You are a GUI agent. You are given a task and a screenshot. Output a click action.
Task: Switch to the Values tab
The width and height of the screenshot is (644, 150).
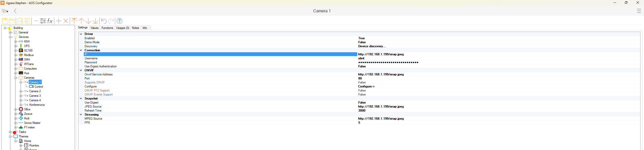[x=94, y=28]
